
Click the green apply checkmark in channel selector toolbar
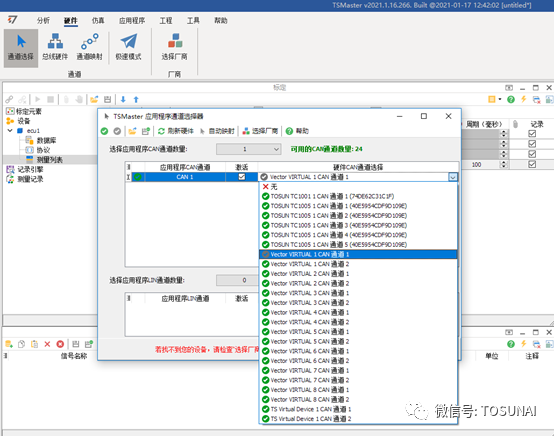pyautogui.click(x=104, y=131)
